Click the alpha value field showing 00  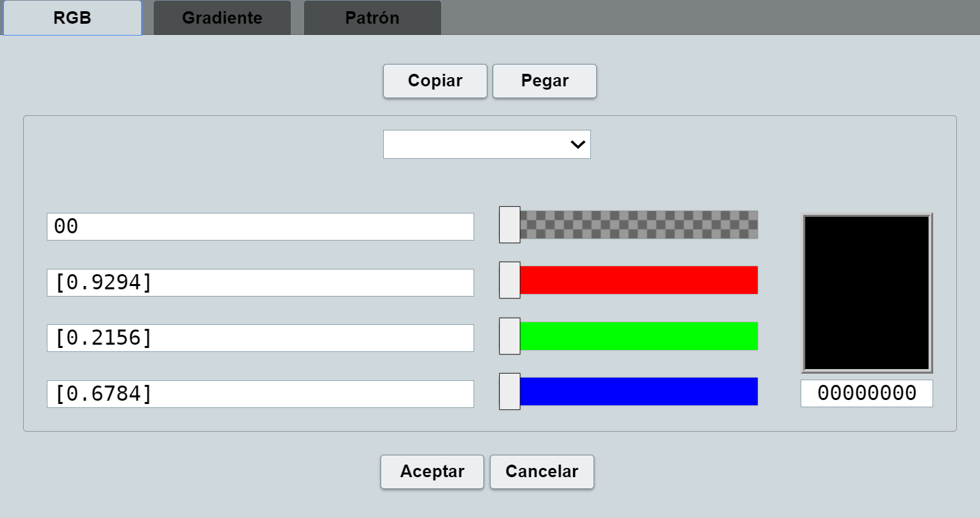coord(260,227)
